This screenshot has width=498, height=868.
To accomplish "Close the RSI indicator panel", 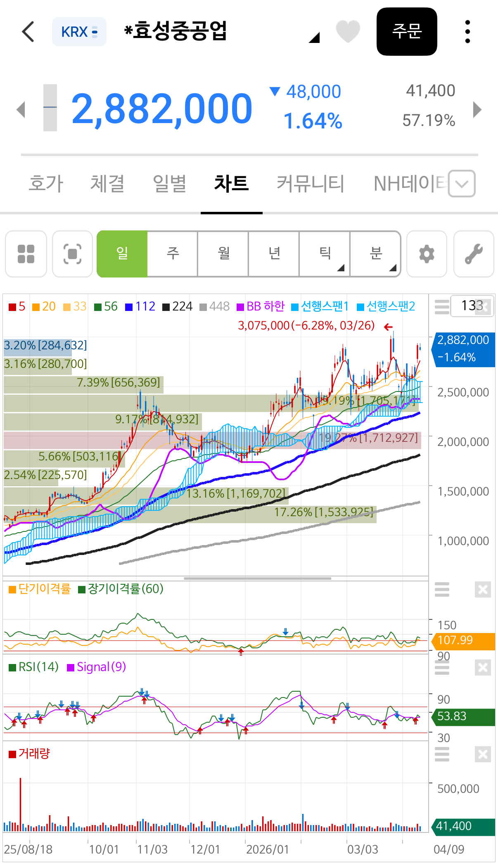I will [x=483, y=668].
